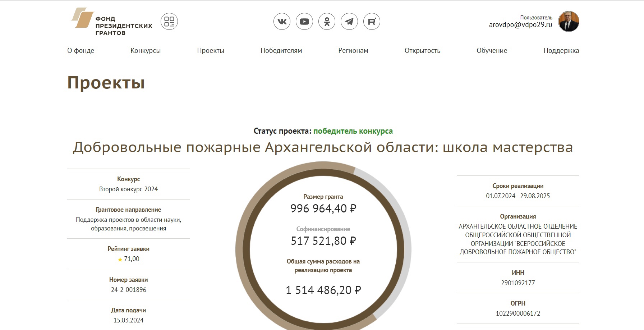Click the QR code icon near logo
This screenshot has height=330, width=644.
169,22
